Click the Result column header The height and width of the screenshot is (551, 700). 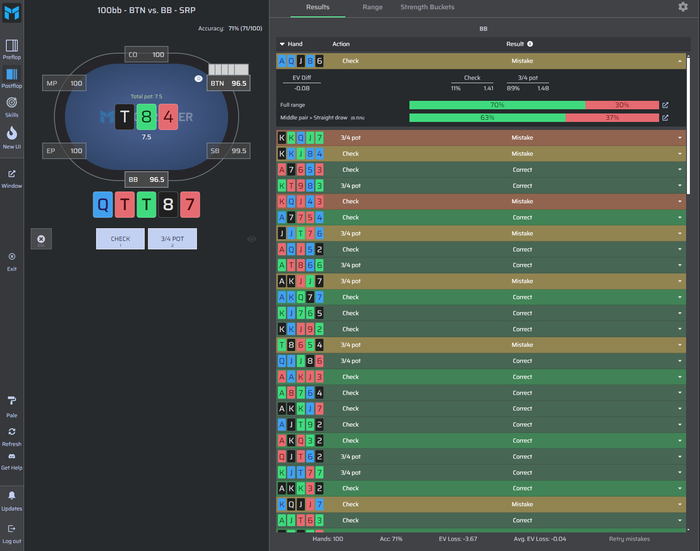515,44
